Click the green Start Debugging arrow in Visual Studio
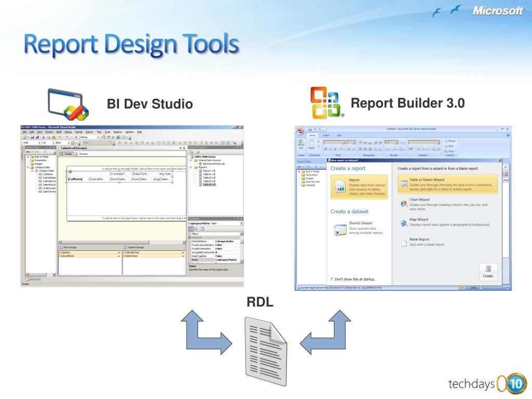The height and width of the screenshot is (399, 532). click(76, 137)
